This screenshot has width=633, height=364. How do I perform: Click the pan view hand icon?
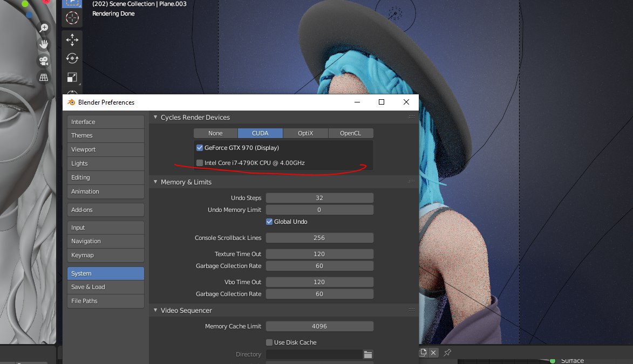[x=44, y=44]
